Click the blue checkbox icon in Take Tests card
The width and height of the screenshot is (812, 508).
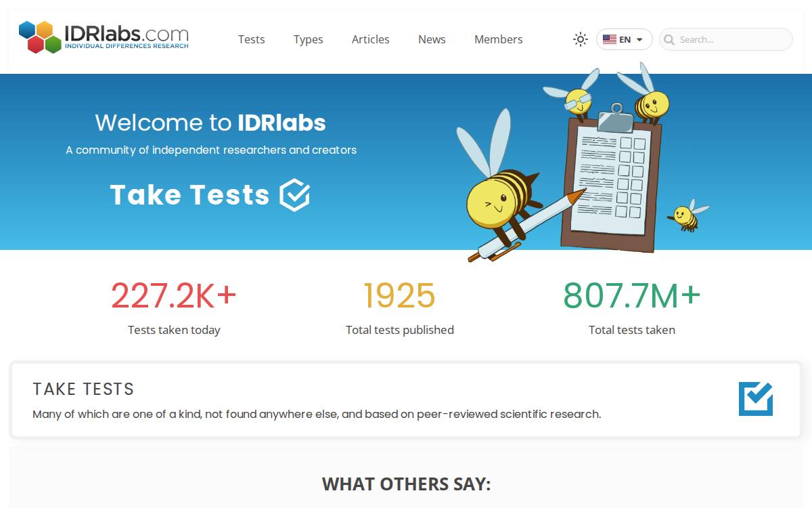click(x=755, y=399)
